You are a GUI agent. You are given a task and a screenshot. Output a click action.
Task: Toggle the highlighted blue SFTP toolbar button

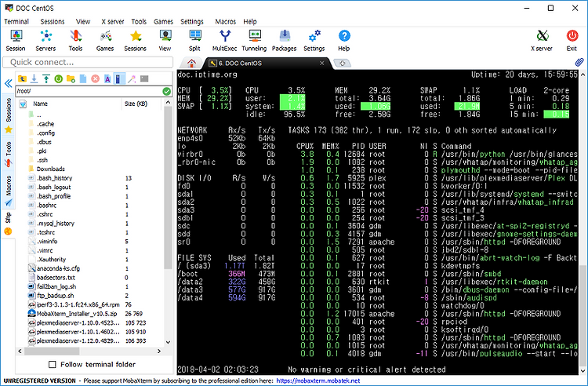(119, 78)
